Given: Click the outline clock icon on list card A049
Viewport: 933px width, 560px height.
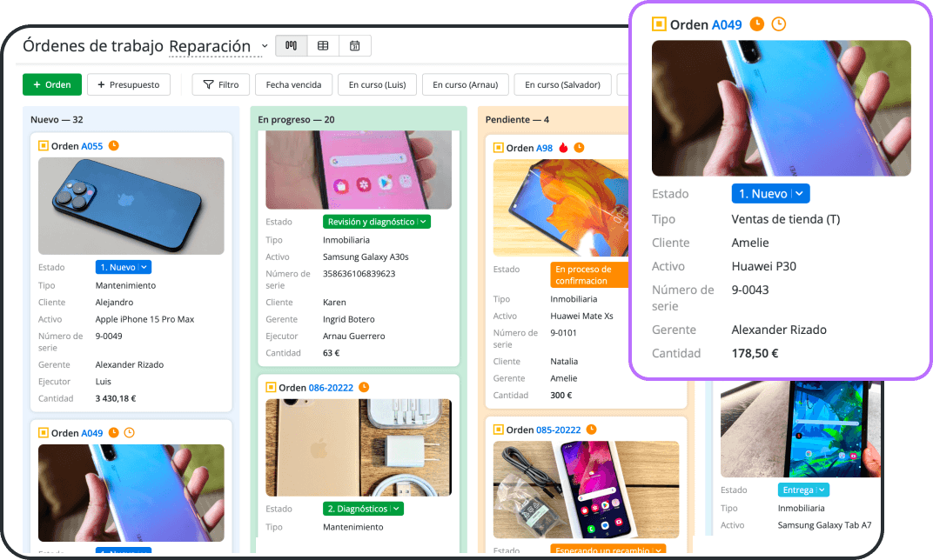Looking at the screenshot, I should tap(129, 433).
